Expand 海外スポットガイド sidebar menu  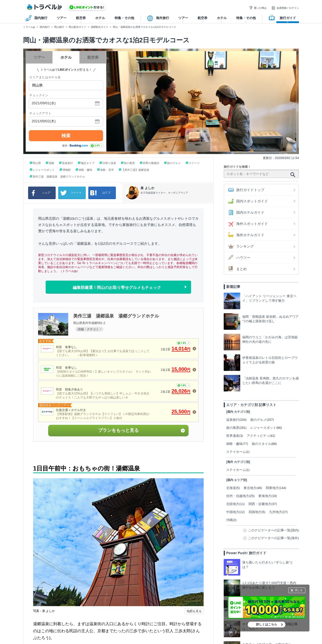[294, 224]
